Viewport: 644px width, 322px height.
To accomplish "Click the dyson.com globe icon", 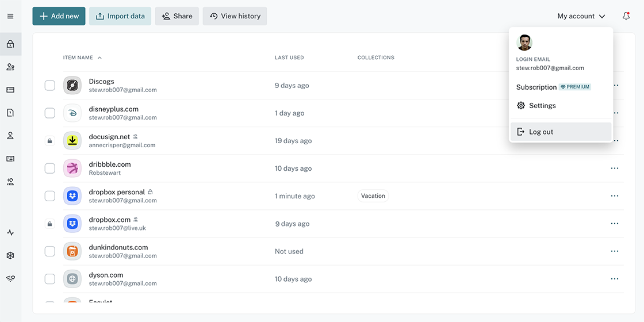I will click(x=72, y=279).
